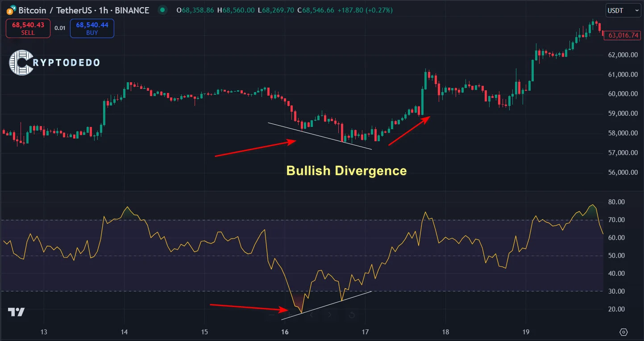Screen dimensions: 644x341
Task: Click the TradingView logo
Action: [x=16, y=312]
